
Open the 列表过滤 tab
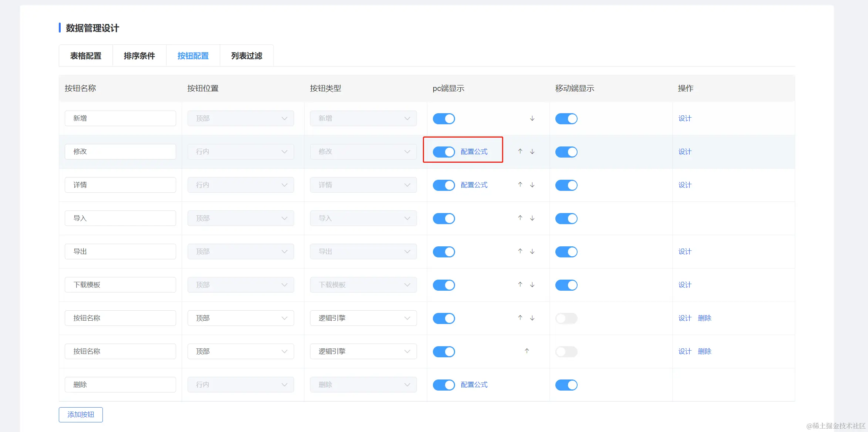pos(246,56)
